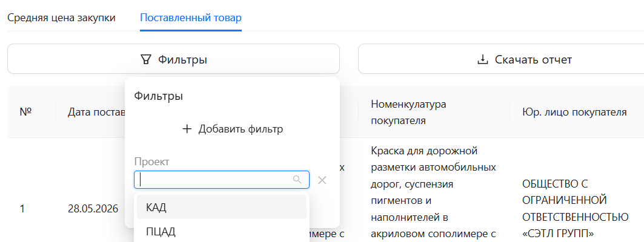Click the ОБЩЕСТВО С ОГРАНИЧЕННОЙ ОТВЕТСТВЕННОСТЬЮ «СЭТЛ ГРУПП» cell
This screenshot has height=242, width=644.
pos(575,209)
